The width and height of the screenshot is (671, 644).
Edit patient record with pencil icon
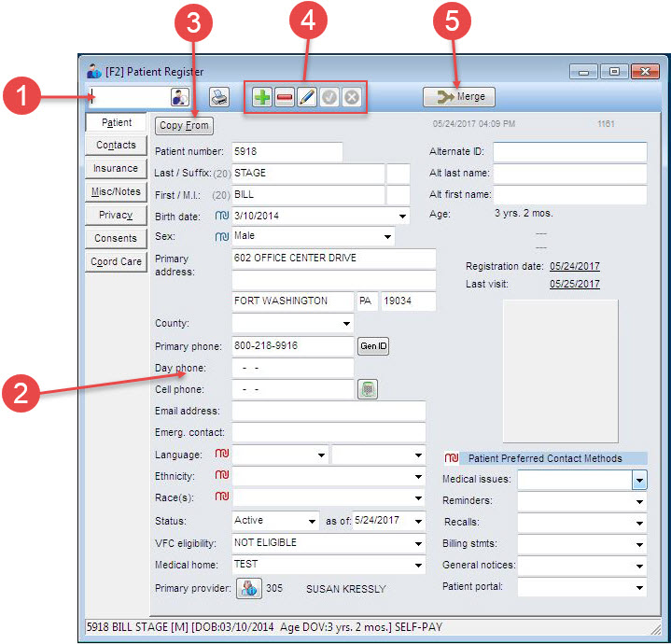coord(307,97)
